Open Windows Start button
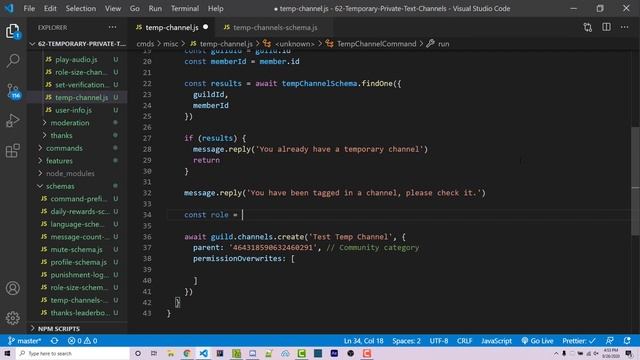This screenshot has width=640, height=360. click(x=7, y=353)
